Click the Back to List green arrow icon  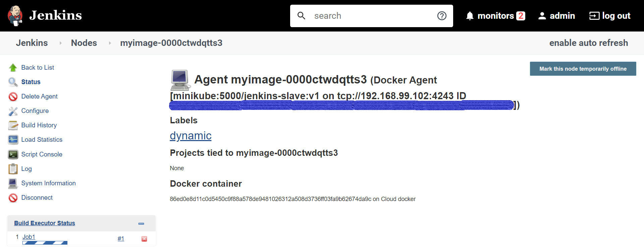[x=13, y=68]
